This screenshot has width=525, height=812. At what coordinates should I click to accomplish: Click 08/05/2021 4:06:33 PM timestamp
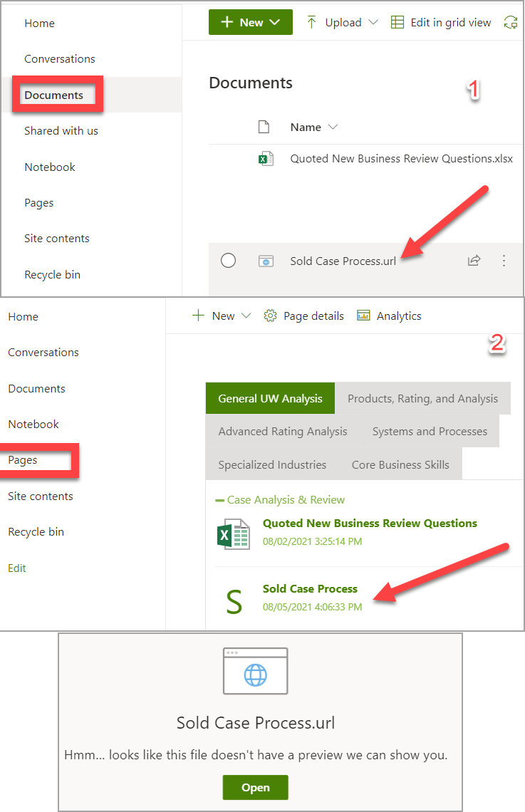[x=312, y=607]
